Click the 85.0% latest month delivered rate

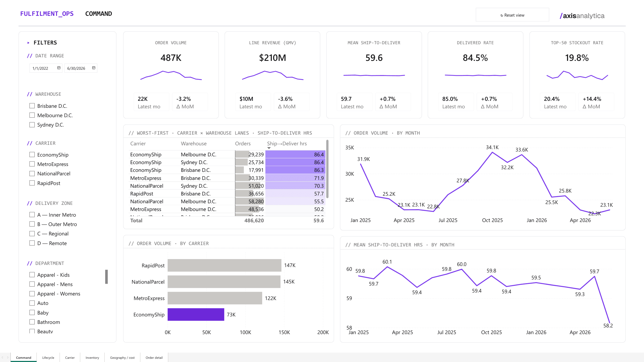(450, 99)
